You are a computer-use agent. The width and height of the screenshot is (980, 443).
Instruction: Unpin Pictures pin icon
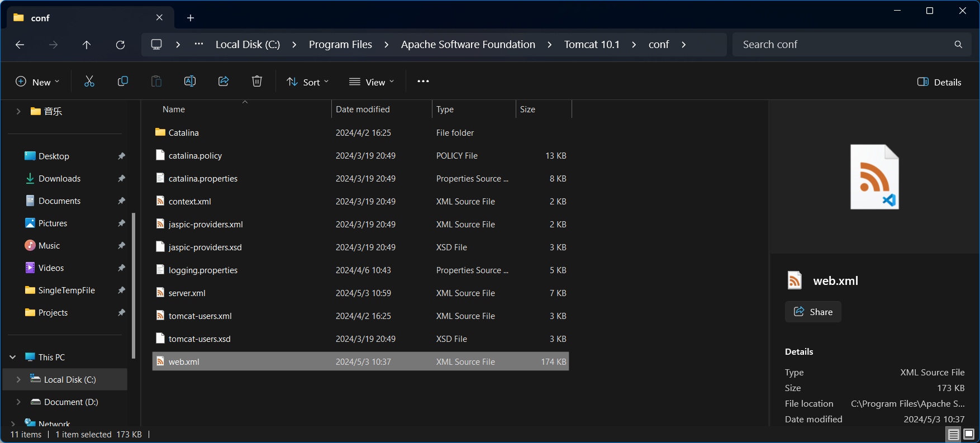point(121,223)
